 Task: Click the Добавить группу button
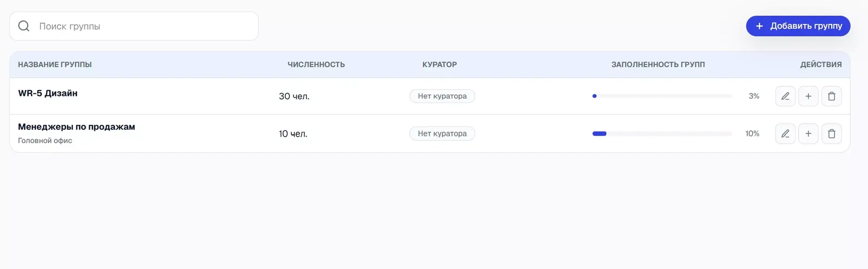[798, 26]
